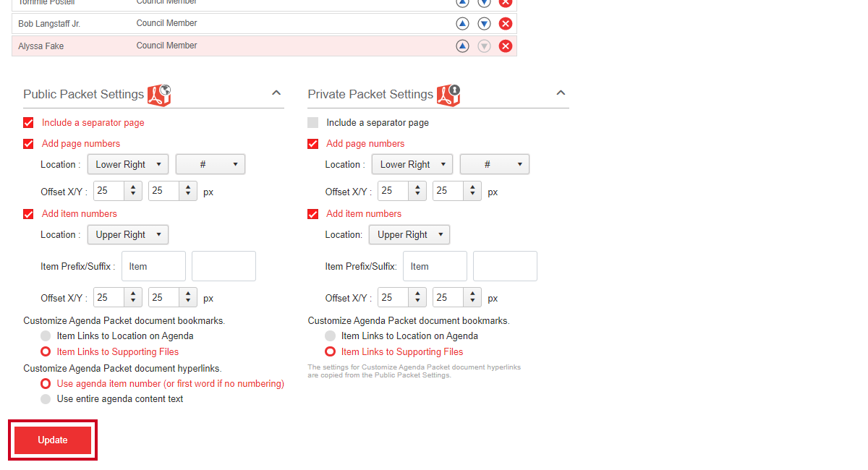868x470 pixels.
Task: Click Council Member role for Alyssa Fake
Action: (x=166, y=46)
